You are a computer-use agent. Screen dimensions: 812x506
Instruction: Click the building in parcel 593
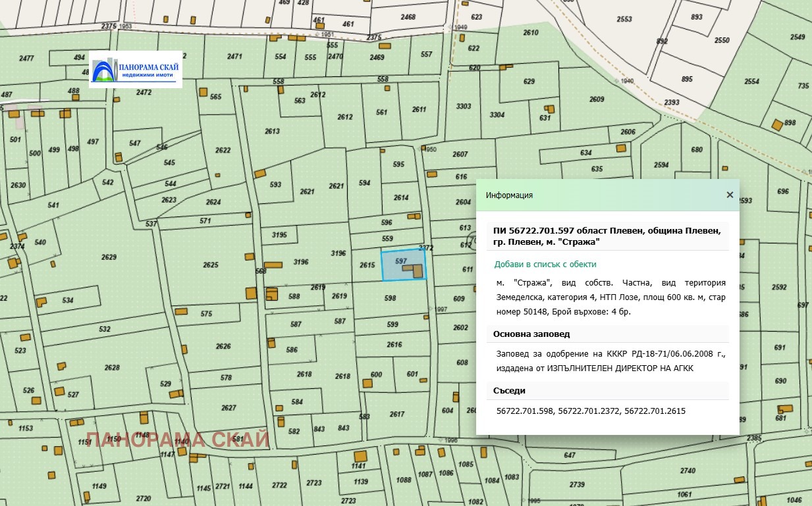pyautogui.click(x=260, y=174)
